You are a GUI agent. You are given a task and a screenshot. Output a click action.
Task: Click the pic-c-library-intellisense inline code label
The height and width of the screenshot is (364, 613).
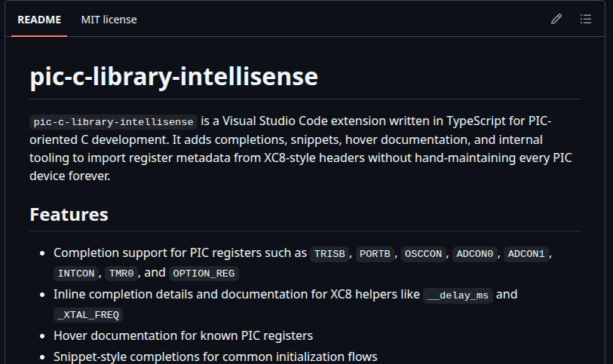pos(113,122)
